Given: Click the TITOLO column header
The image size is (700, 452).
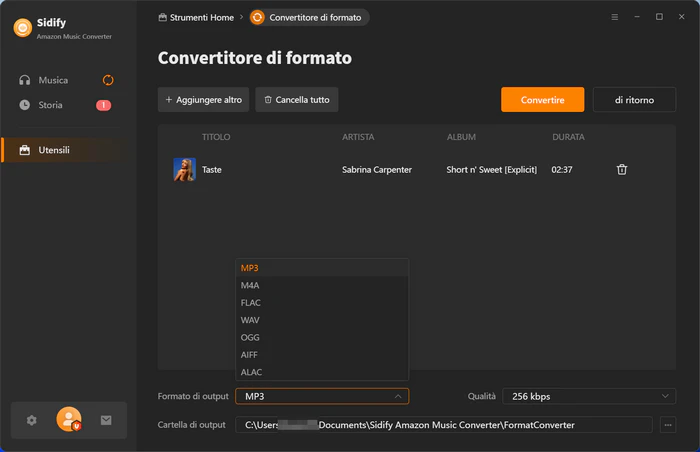Looking at the screenshot, I should [216, 137].
